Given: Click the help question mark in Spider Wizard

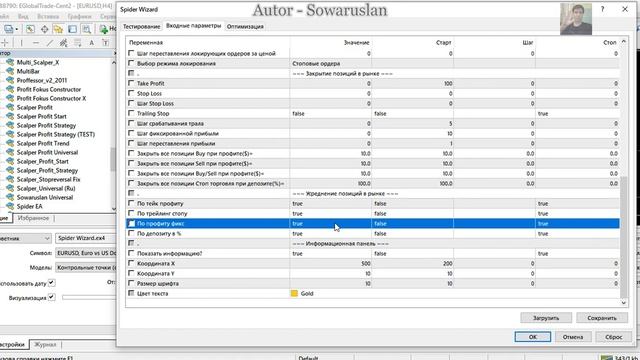Looking at the screenshot, I should (602, 9).
